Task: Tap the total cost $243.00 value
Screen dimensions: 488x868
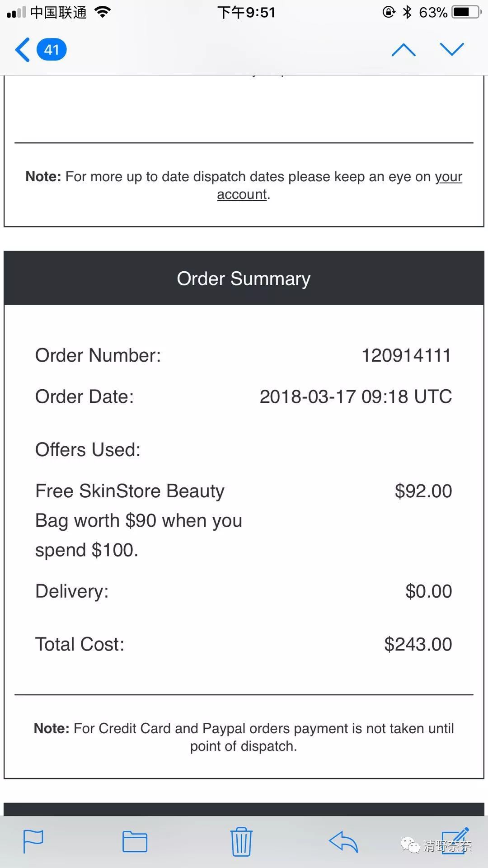Action: click(418, 644)
